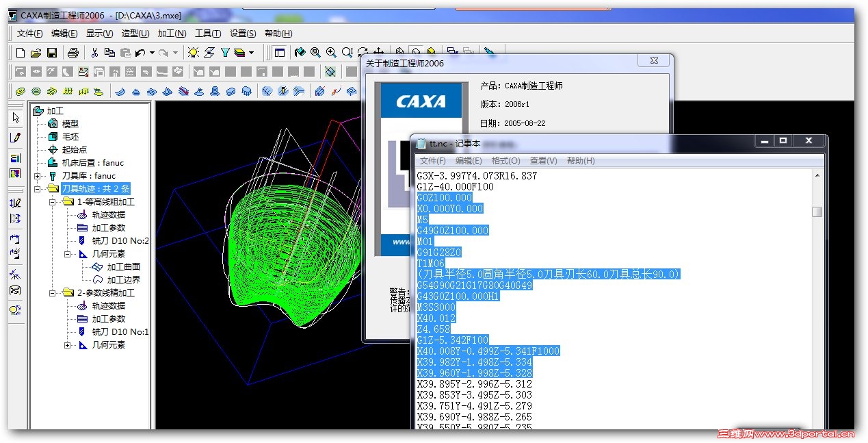Select the 加工边界 tree item

(x=124, y=280)
